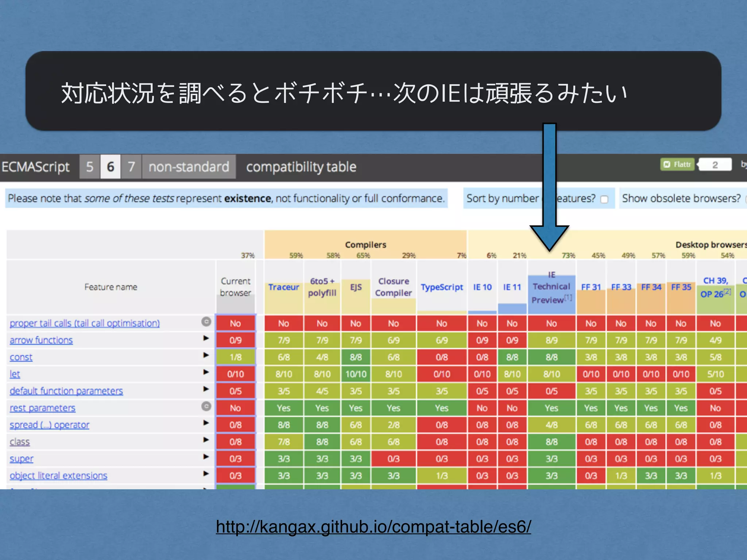This screenshot has width=747, height=560.
Task: Click the 2/8 spread cell for Closure Compiler
Action: (394, 425)
